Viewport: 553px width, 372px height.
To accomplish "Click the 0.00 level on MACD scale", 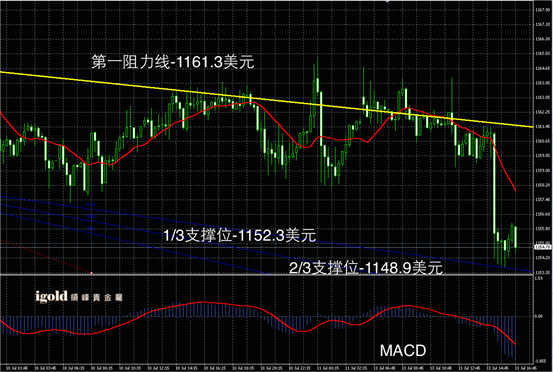I will 539,316.
